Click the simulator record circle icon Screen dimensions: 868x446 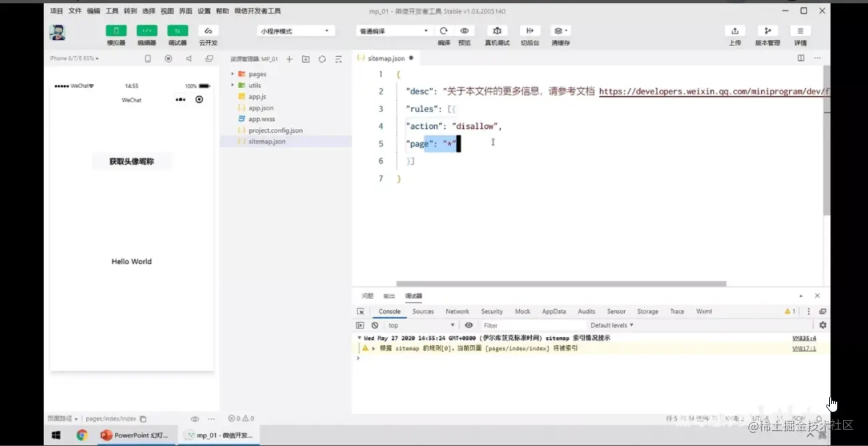[168, 59]
